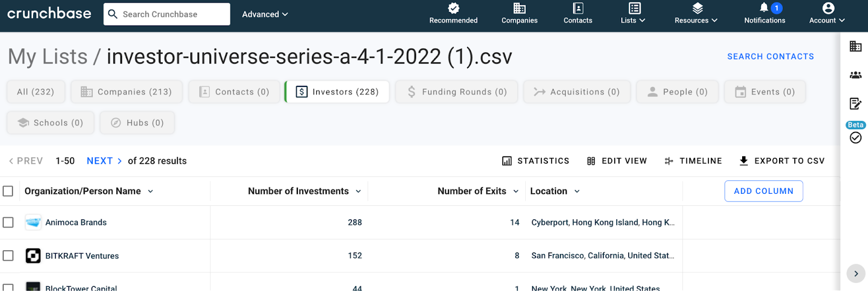868x291 pixels.
Task: Click the BITKRAFT Ventures logo thumbnail
Action: pyautogui.click(x=33, y=255)
